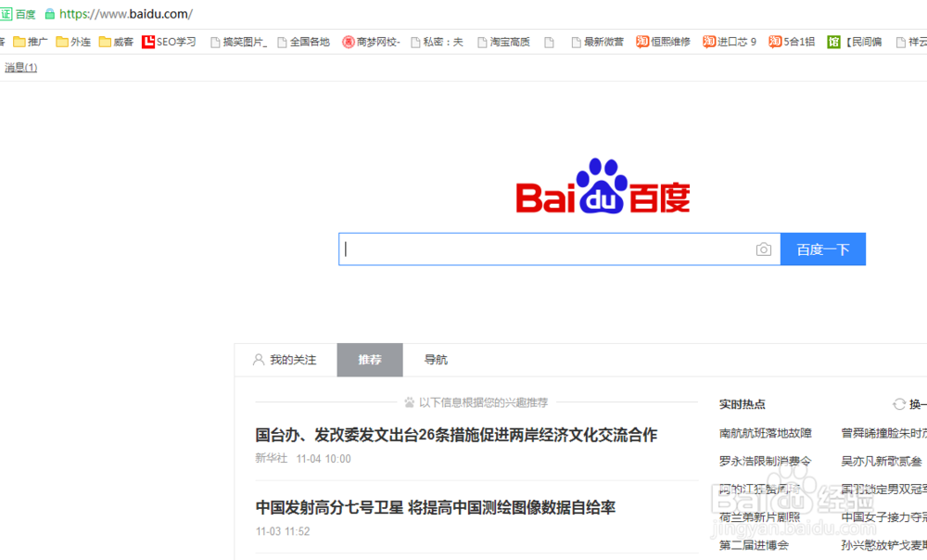Open the untitled blank page bookmark
Screen dimensions: 927x560
(549, 42)
